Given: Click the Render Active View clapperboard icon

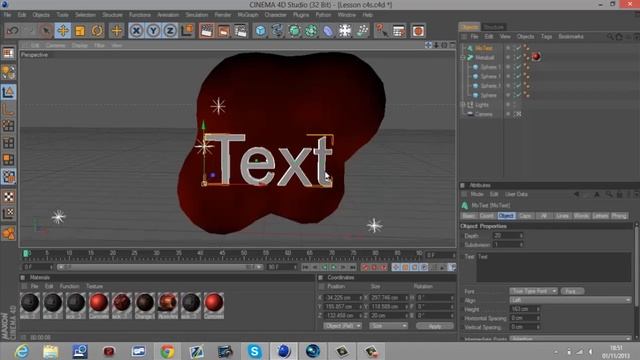Looking at the screenshot, I should [207, 31].
